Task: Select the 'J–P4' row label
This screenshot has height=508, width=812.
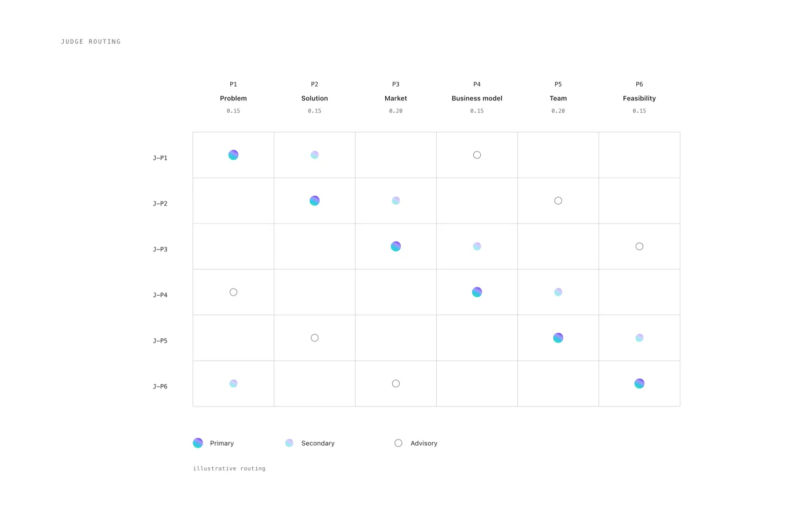Action: point(160,295)
